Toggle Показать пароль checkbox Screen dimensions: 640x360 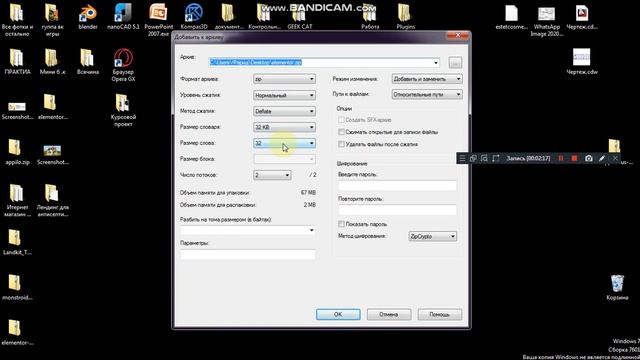coord(341,224)
